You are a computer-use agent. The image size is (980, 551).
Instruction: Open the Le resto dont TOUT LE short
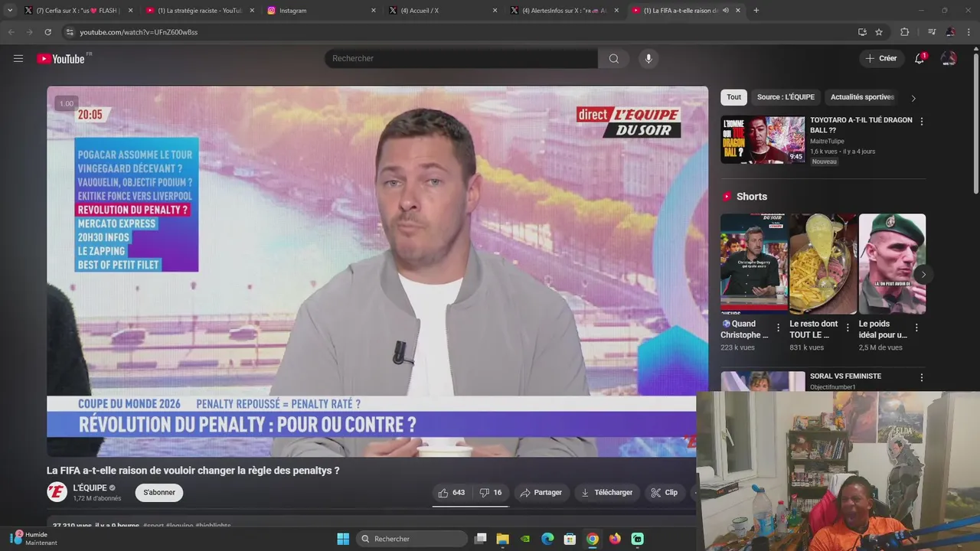[x=823, y=264]
